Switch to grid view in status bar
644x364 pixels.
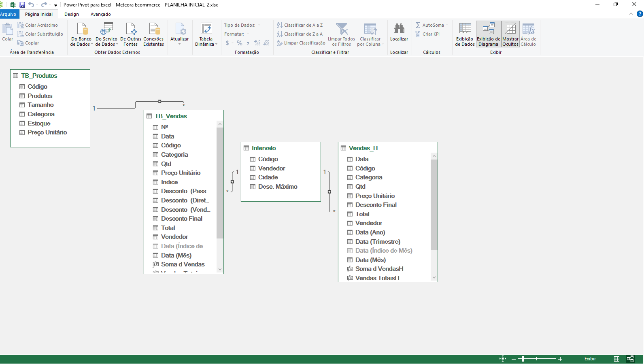point(616,359)
